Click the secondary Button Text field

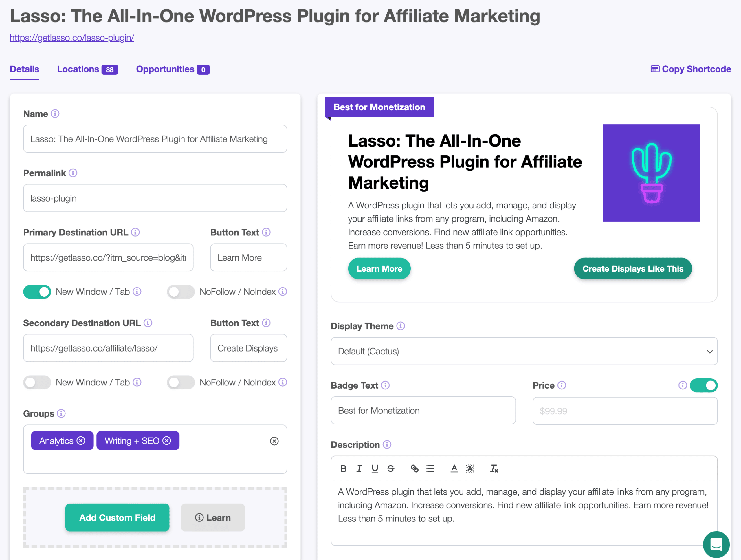(249, 348)
